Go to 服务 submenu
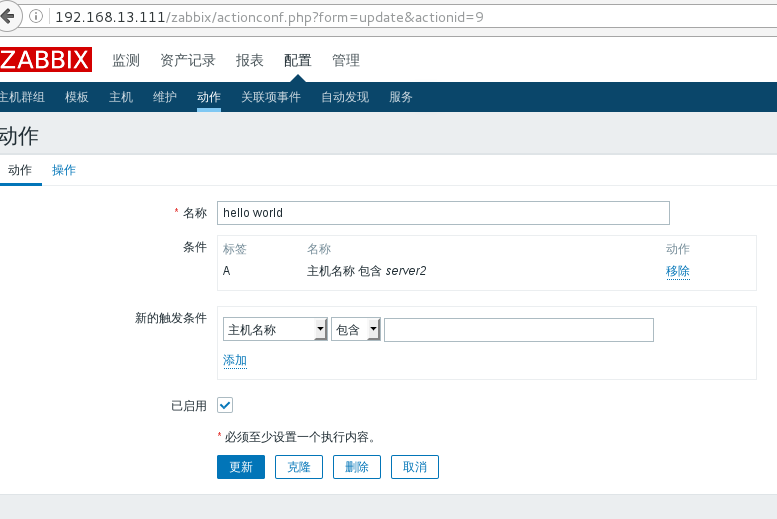Viewport: 777px width, 519px height. pyautogui.click(x=401, y=97)
